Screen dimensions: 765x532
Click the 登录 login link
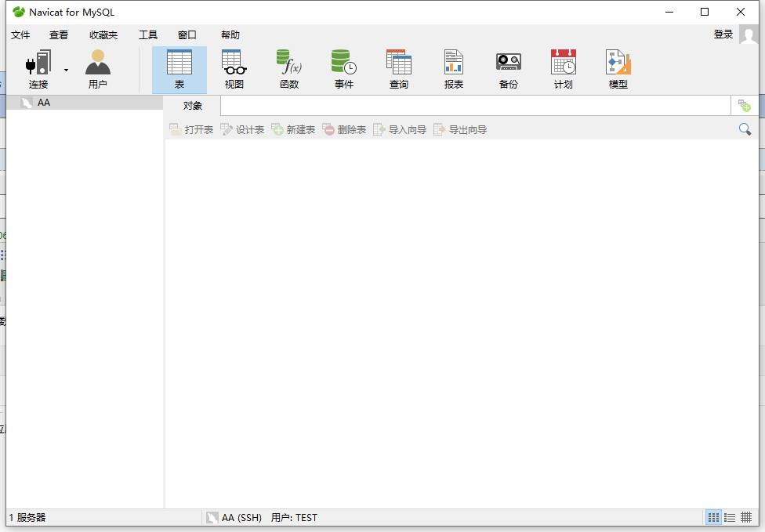pos(723,34)
